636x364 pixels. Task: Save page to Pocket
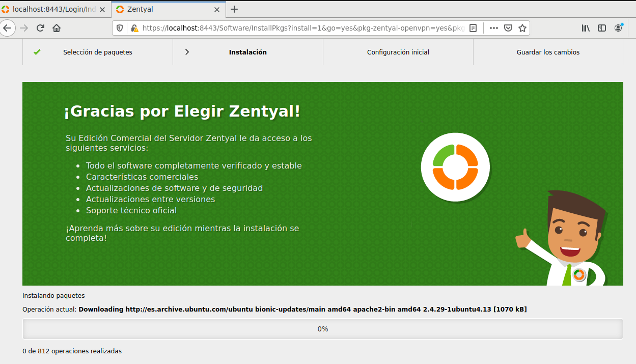[508, 28]
